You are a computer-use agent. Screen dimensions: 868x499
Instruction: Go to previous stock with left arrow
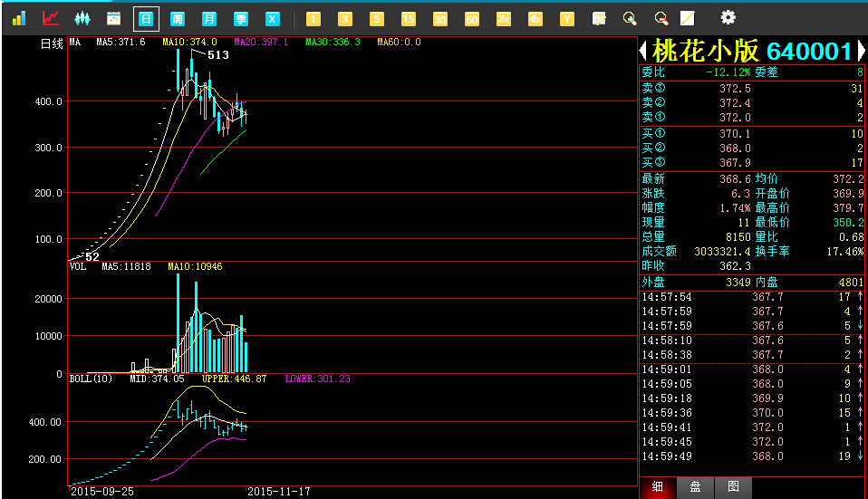point(644,51)
